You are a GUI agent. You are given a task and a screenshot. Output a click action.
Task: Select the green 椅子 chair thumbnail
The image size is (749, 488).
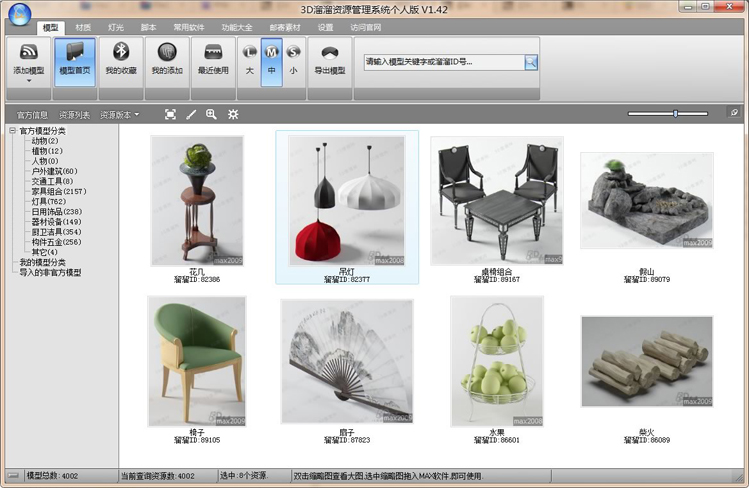pyautogui.click(x=197, y=361)
